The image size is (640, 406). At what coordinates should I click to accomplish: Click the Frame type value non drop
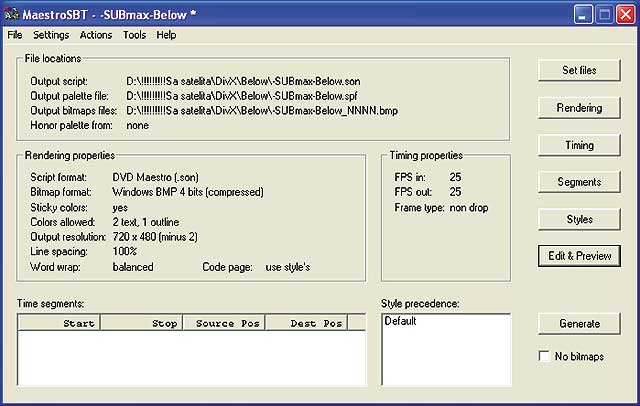pos(469,208)
